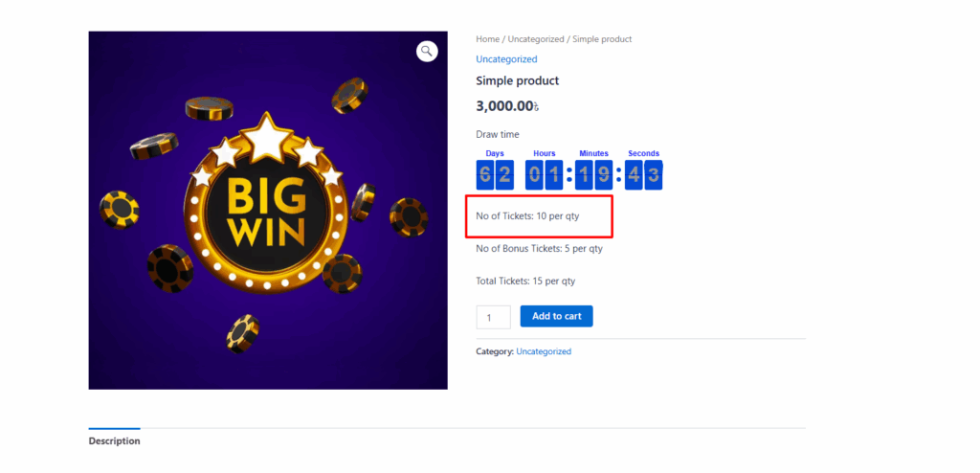Click the Simple product breadcrumb text
Screen dimensions: 980x473
602,39
